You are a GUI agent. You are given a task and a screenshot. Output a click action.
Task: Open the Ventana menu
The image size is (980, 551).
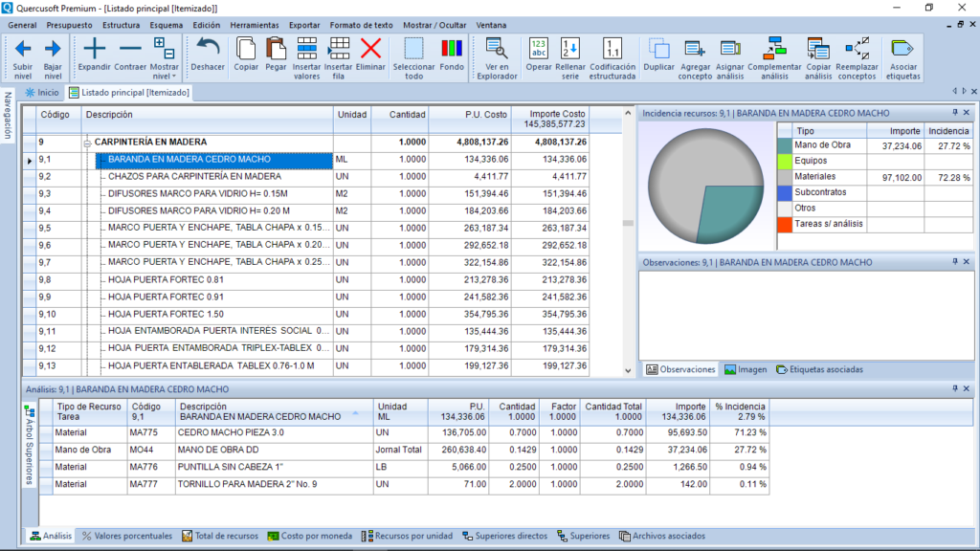(x=491, y=25)
